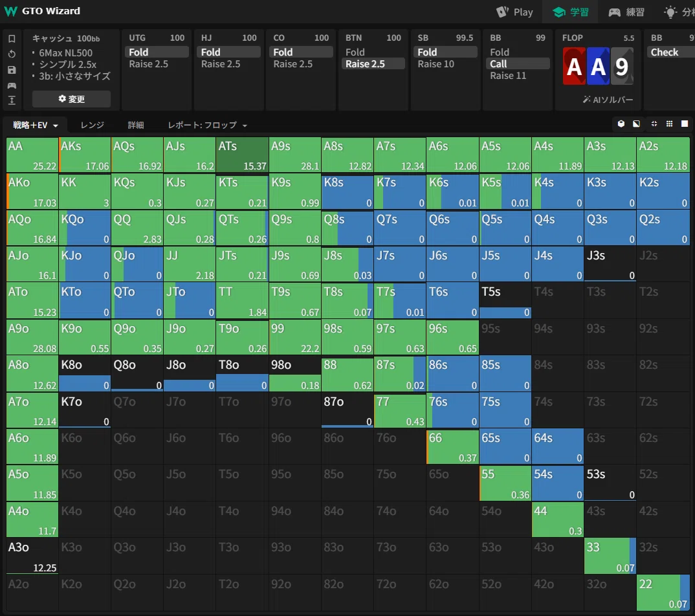This screenshot has height=616, width=695.
Task: Open the 詳細 tab
Action: tap(136, 126)
